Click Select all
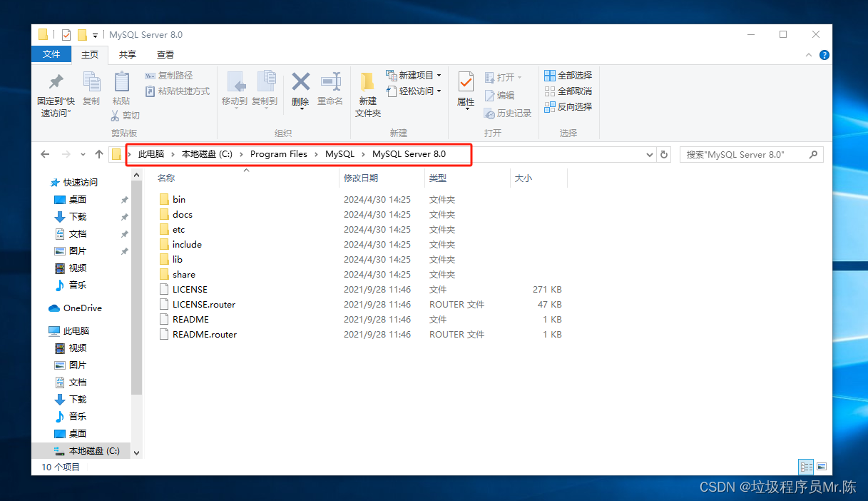Image resolution: width=868 pixels, height=501 pixels. tap(568, 75)
